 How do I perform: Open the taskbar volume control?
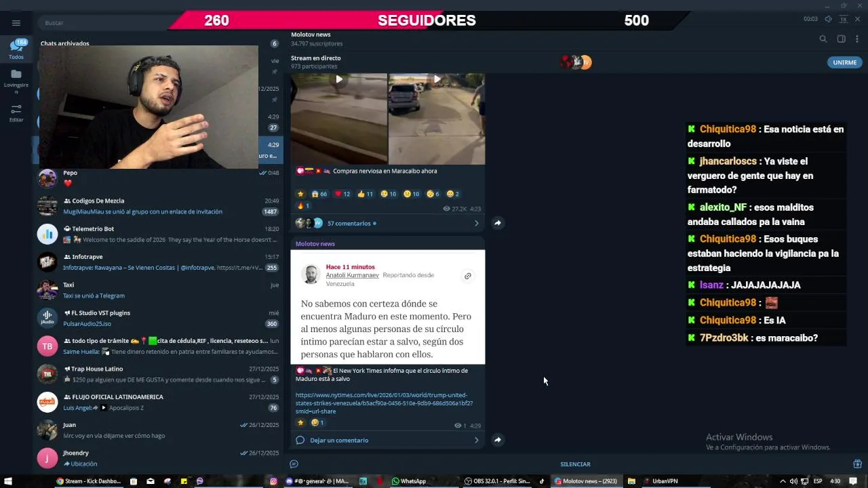[793, 481]
